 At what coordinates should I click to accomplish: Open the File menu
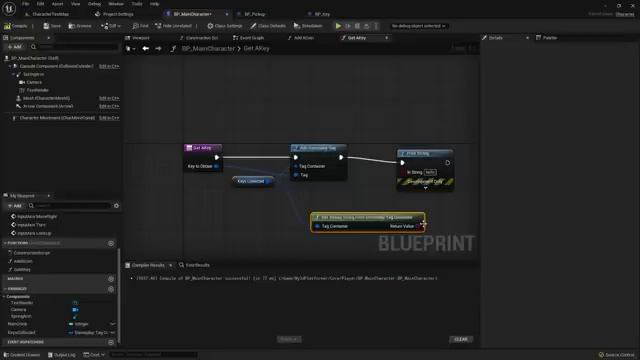tap(25, 4)
